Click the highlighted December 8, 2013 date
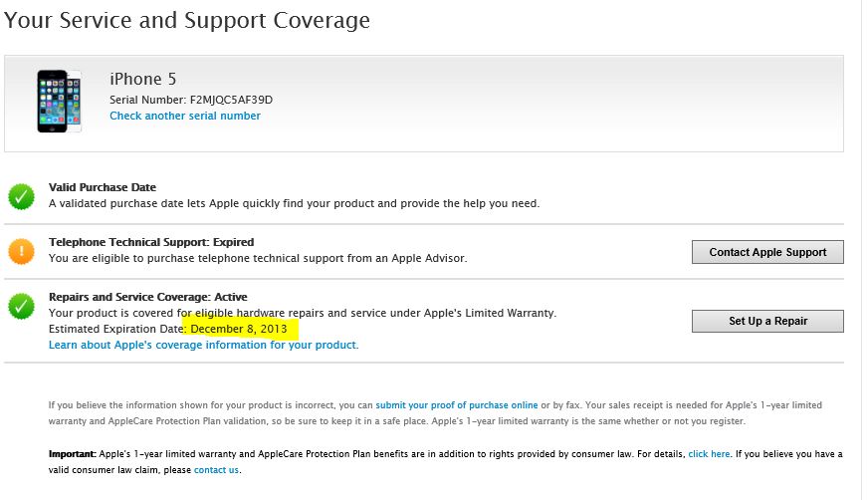Viewport: 868px width, 500px height. click(x=239, y=329)
